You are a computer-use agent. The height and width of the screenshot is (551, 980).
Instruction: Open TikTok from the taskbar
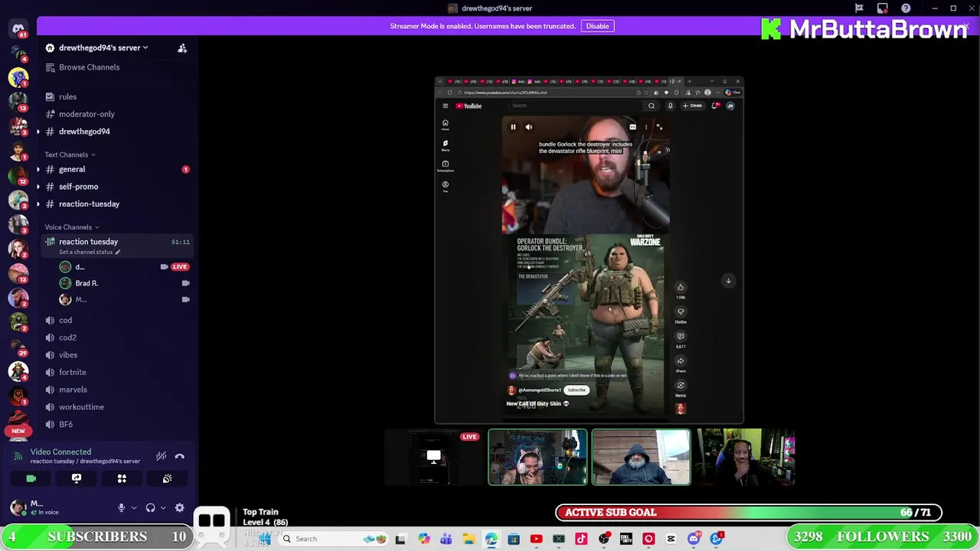581,539
